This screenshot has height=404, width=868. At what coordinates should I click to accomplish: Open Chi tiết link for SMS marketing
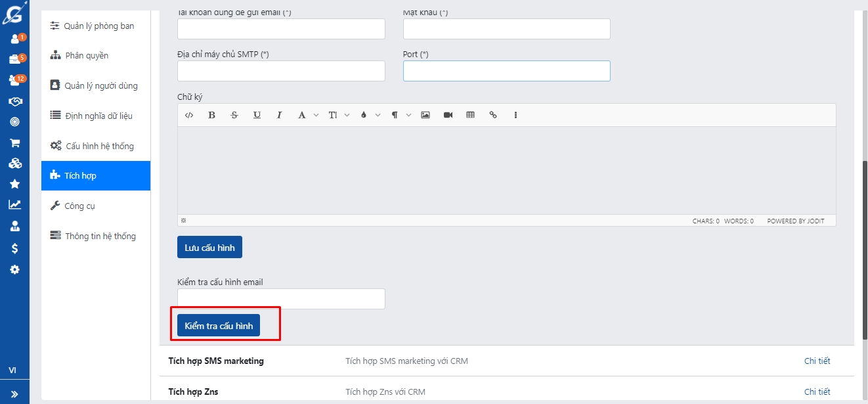coord(817,361)
